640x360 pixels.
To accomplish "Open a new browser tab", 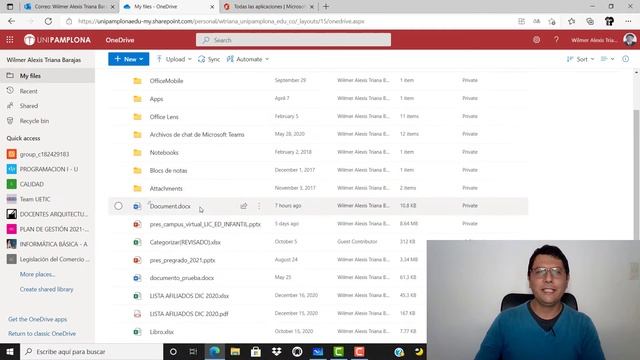I will (326, 7).
